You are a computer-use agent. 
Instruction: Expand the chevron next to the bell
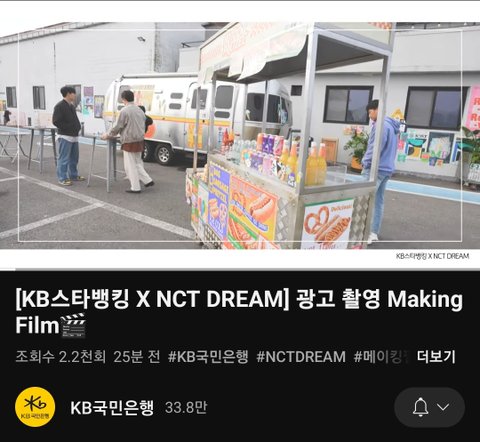point(443,407)
